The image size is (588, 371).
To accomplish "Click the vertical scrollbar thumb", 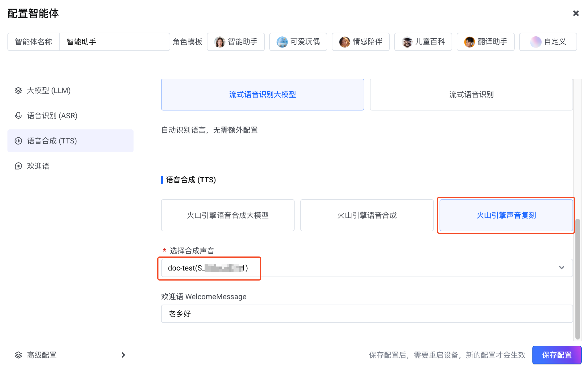I will [x=578, y=279].
